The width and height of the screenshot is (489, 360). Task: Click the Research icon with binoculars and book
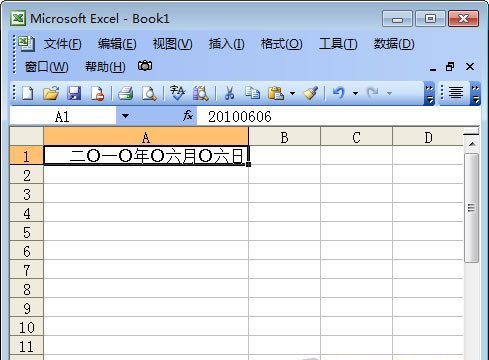201,93
